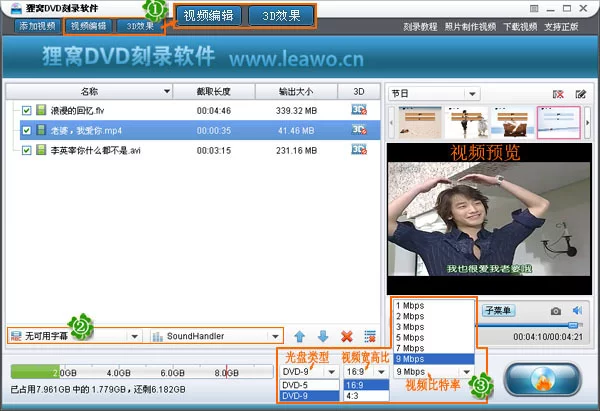Click the 子菜单 button
The image size is (600, 411).
tap(498, 310)
